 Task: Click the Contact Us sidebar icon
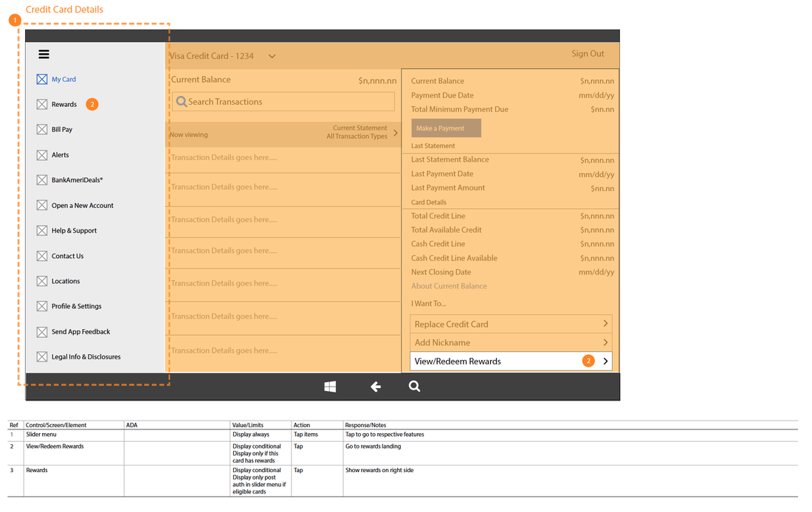[x=42, y=256]
